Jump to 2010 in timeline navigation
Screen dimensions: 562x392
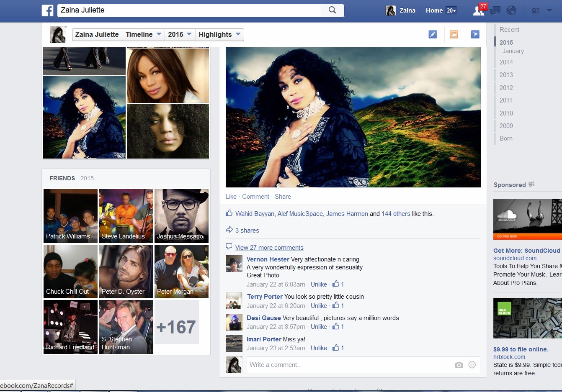506,113
